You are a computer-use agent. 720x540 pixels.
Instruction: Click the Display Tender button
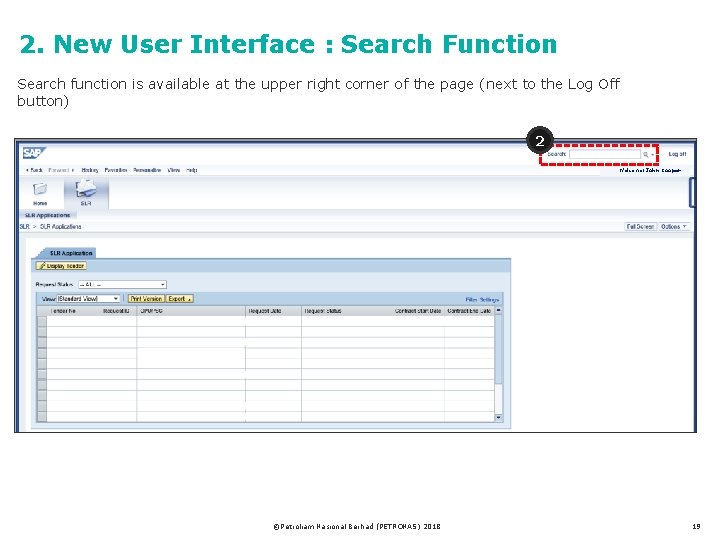[x=61, y=266]
